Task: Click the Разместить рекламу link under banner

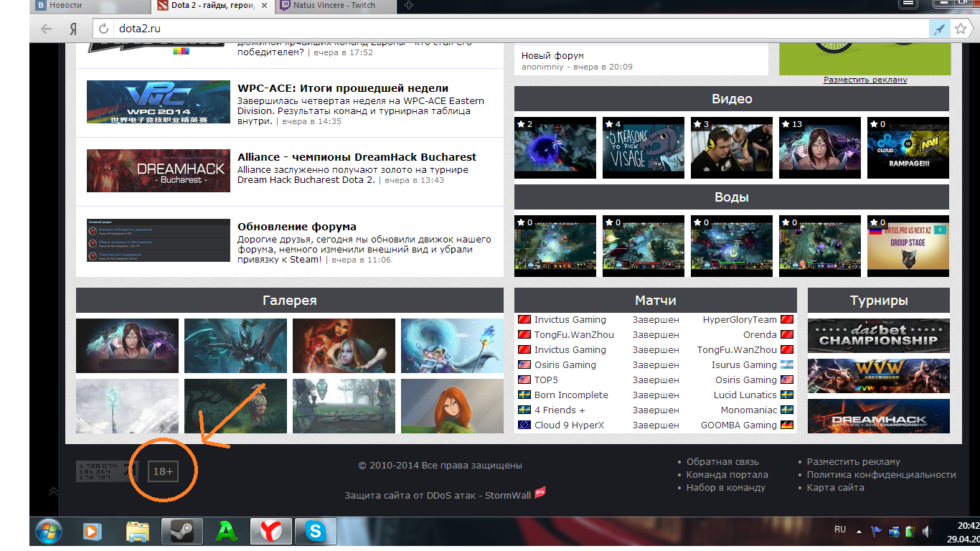Action: [865, 80]
